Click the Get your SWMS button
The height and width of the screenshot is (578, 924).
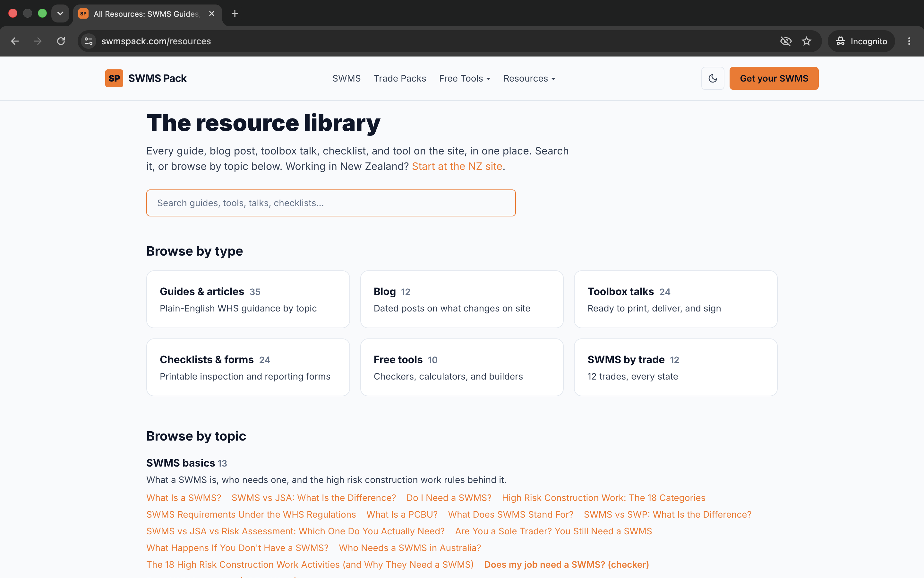(774, 78)
